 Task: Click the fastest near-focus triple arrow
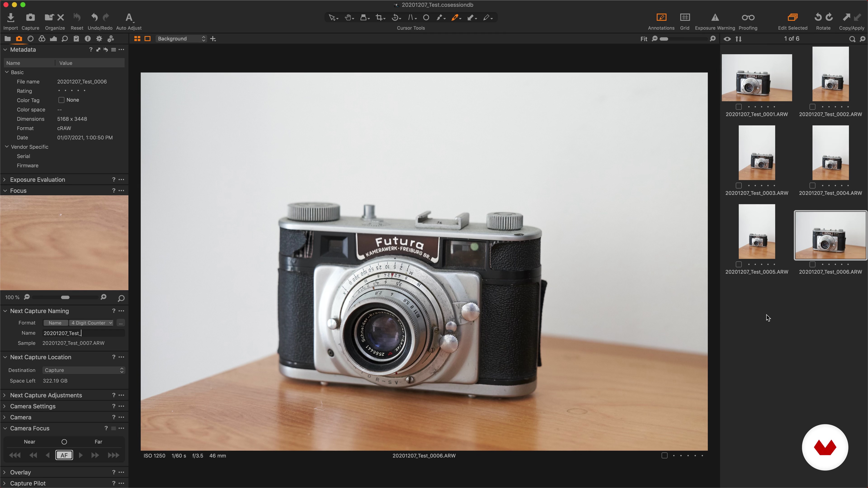pyautogui.click(x=14, y=456)
